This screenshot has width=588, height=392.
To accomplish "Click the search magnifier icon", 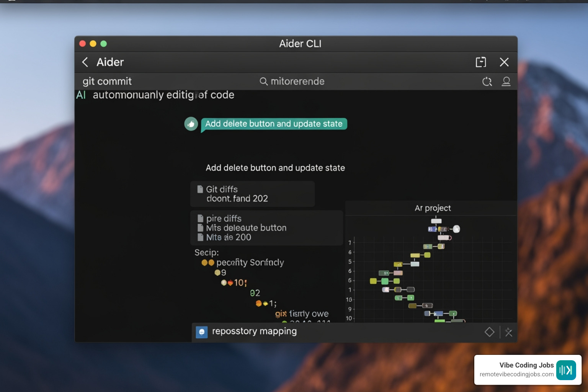I will click(263, 81).
